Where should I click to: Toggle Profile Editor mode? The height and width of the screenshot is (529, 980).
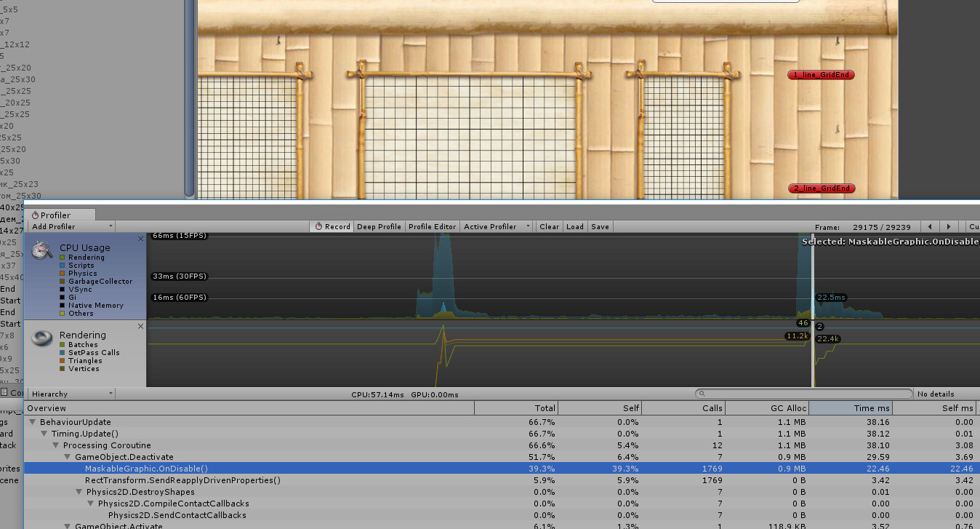(x=432, y=226)
